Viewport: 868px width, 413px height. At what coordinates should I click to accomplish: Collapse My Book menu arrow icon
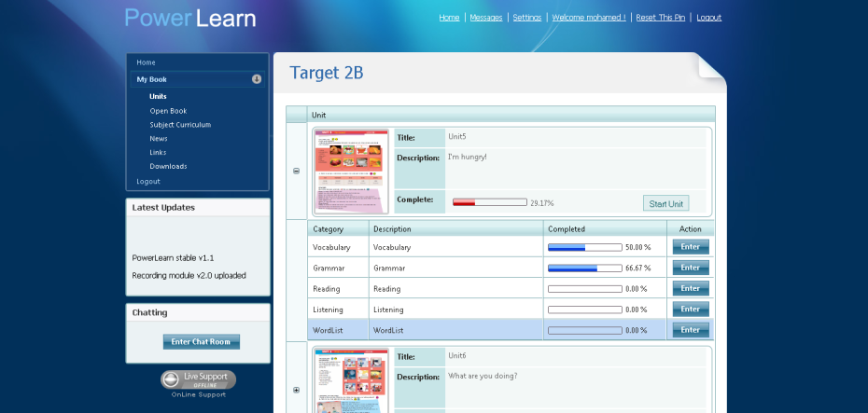click(x=257, y=79)
